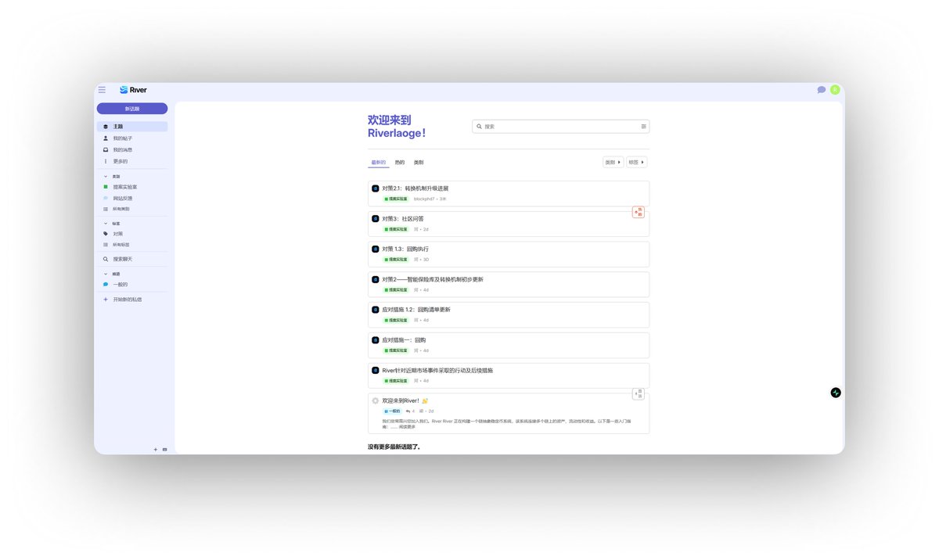The height and width of the screenshot is (560, 939).
Task: Click the keyboard icon at sidebar bottom
Action: click(164, 450)
